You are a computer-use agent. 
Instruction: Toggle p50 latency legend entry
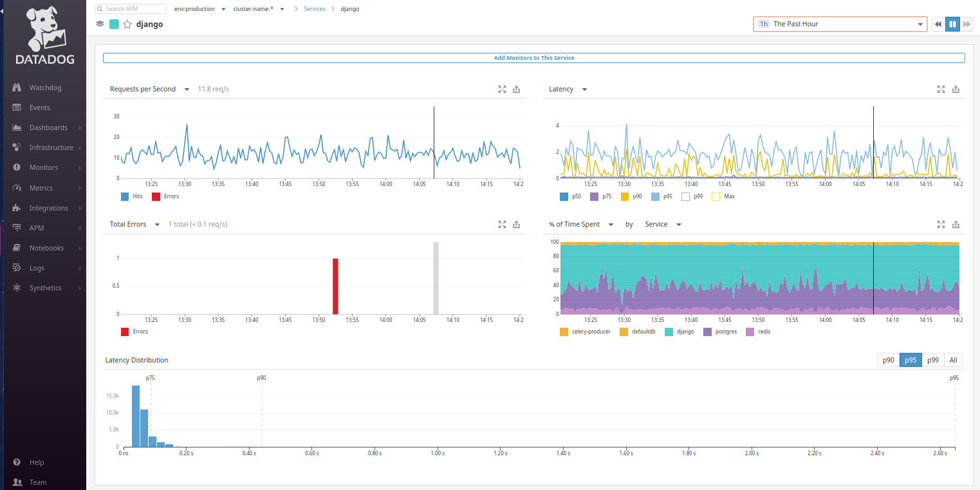[570, 196]
